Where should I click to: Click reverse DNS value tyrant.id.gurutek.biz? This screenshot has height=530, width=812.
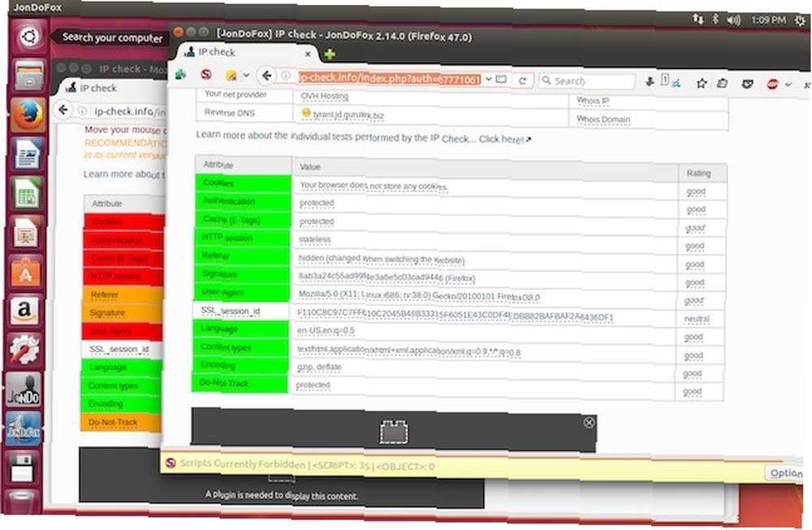348,115
